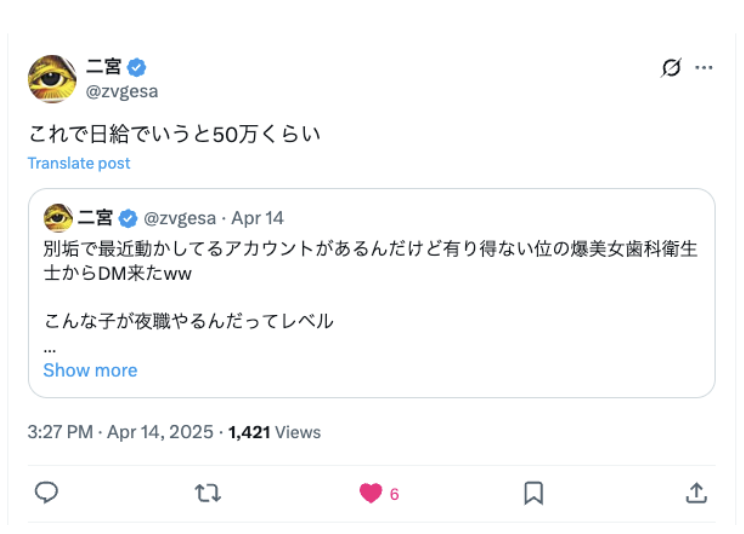Toggle the pink heart like button
This screenshot has height=534, width=744.
click(370, 493)
